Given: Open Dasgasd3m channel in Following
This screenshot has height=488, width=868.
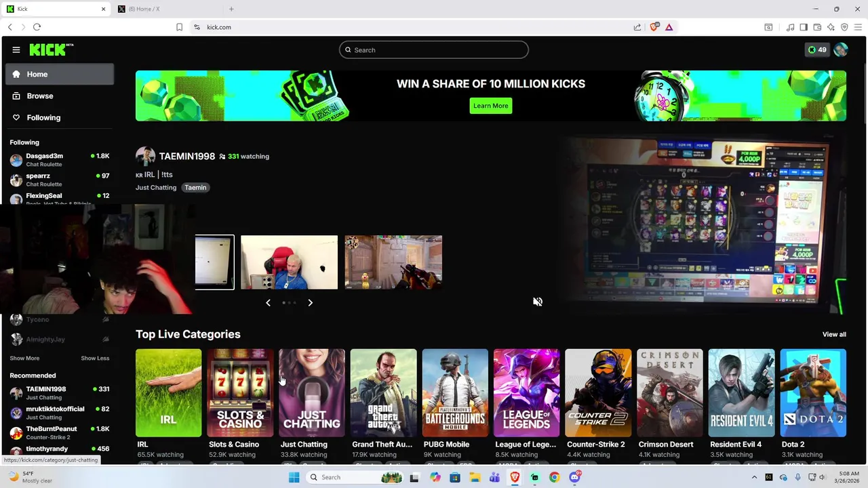Looking at the screenshot, I should (60, 160).
